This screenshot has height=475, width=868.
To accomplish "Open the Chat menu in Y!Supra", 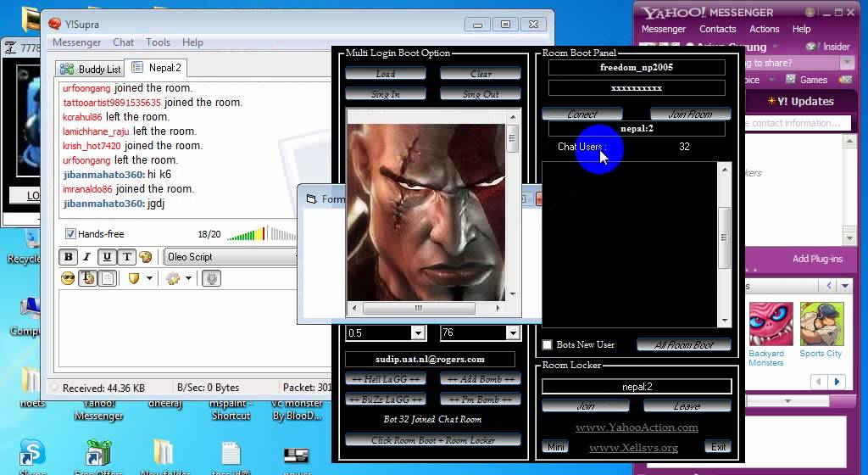I will click(123, 42).
